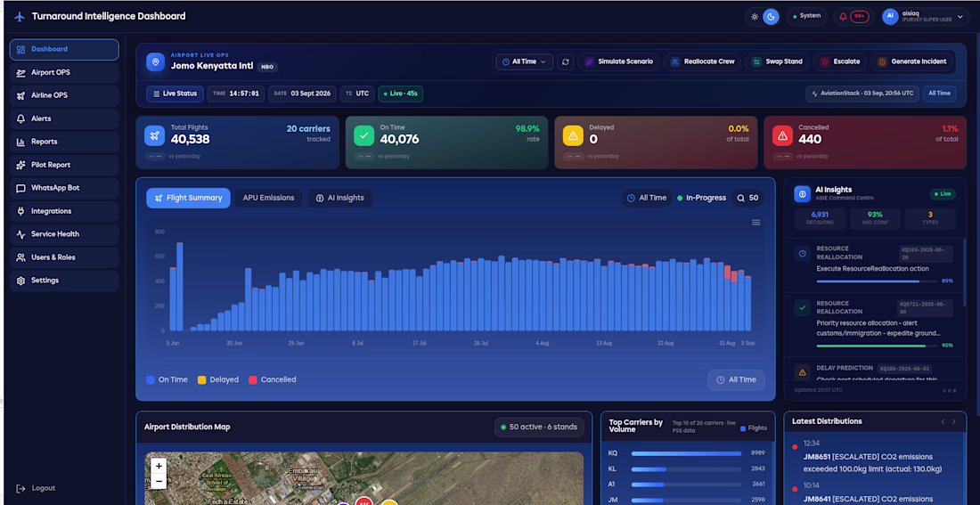Toggle the Cancelled legend swatch
Screen dimensions: 980x505
pyautogui.click(x=253, y=380)
